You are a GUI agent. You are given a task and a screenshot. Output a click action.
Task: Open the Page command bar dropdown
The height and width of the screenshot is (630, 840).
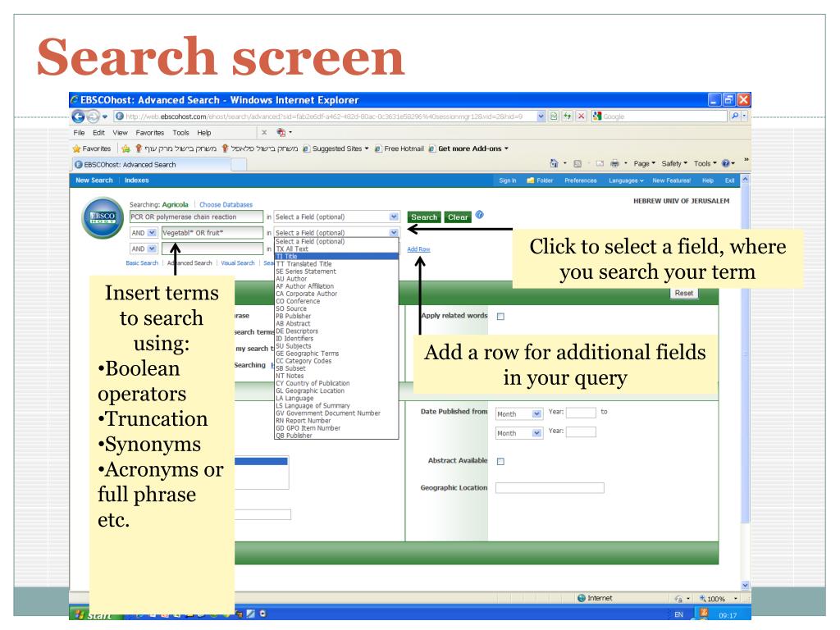[x=645, y=164]
